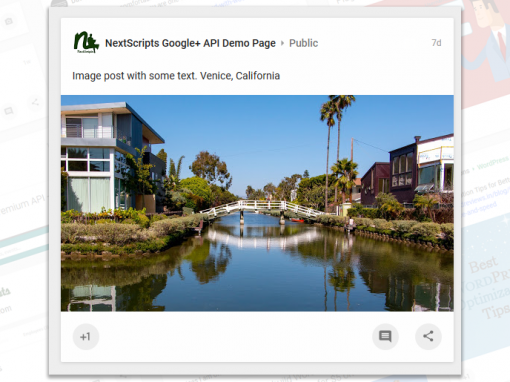Click the share icon on the post
Screen dimensions: 510x382
tap(428, 336)
